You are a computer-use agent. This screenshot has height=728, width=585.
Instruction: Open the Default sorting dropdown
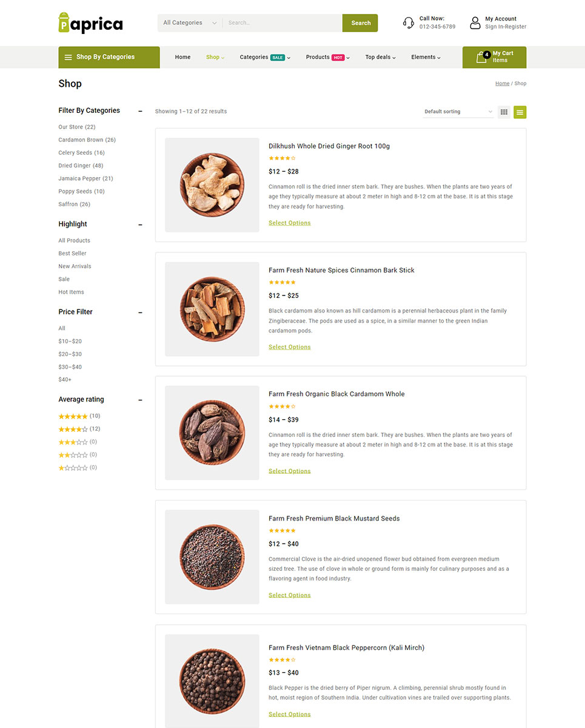pyautogui.click(x=458, y=112)
